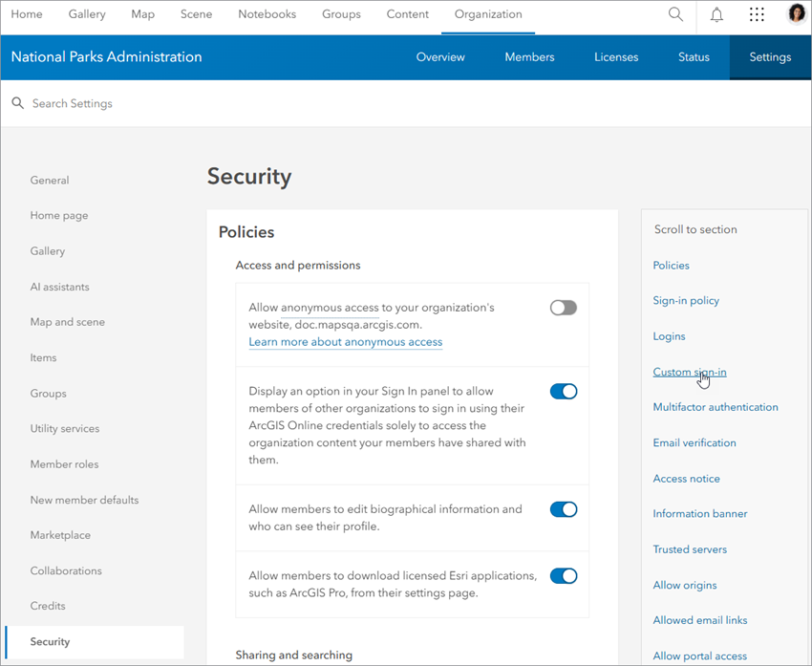Disable downloads of licensed Esri applications

[x=563, y=575]
